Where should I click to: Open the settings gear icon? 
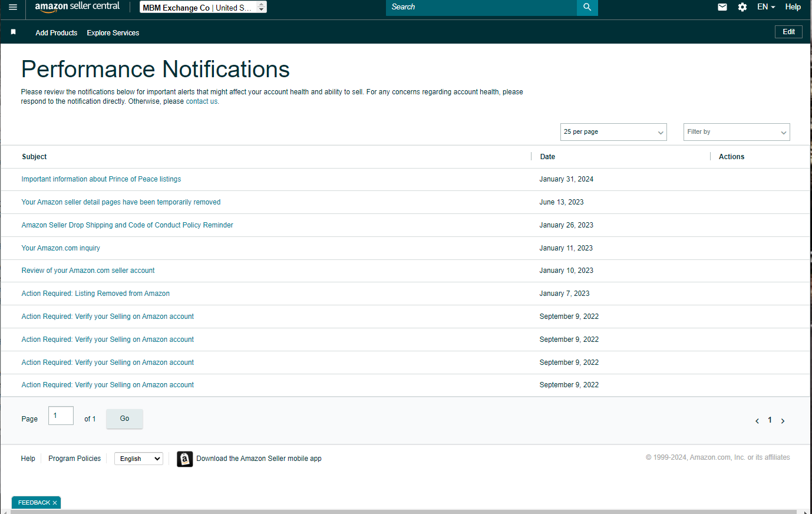pos(742,7)
